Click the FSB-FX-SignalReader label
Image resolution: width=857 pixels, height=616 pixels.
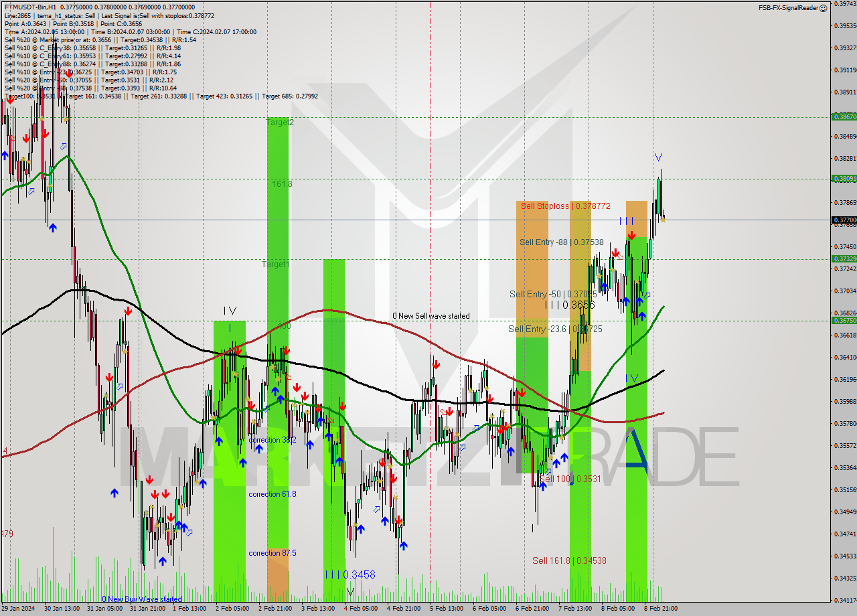[788, 7]
